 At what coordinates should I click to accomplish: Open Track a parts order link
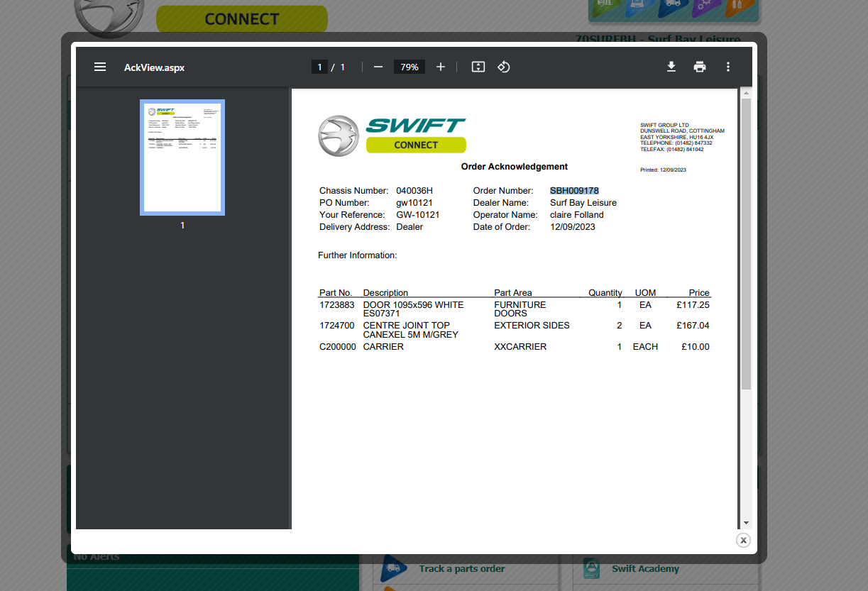(x=461, y=568)
